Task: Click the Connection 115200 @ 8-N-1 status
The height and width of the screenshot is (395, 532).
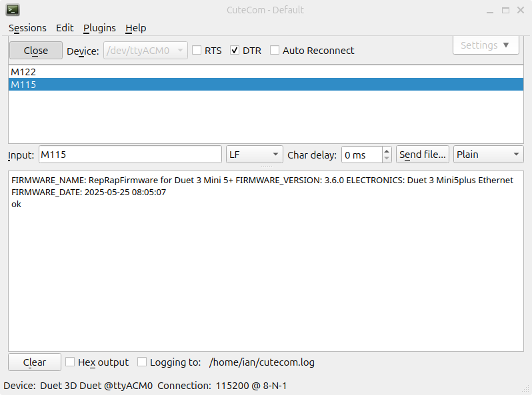Action: point(222,386)
